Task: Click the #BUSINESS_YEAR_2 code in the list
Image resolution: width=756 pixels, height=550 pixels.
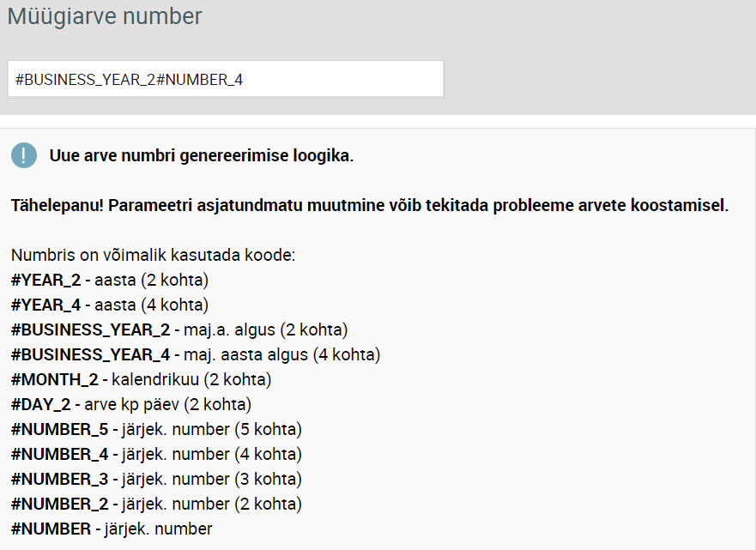Action: click(91, 330)
